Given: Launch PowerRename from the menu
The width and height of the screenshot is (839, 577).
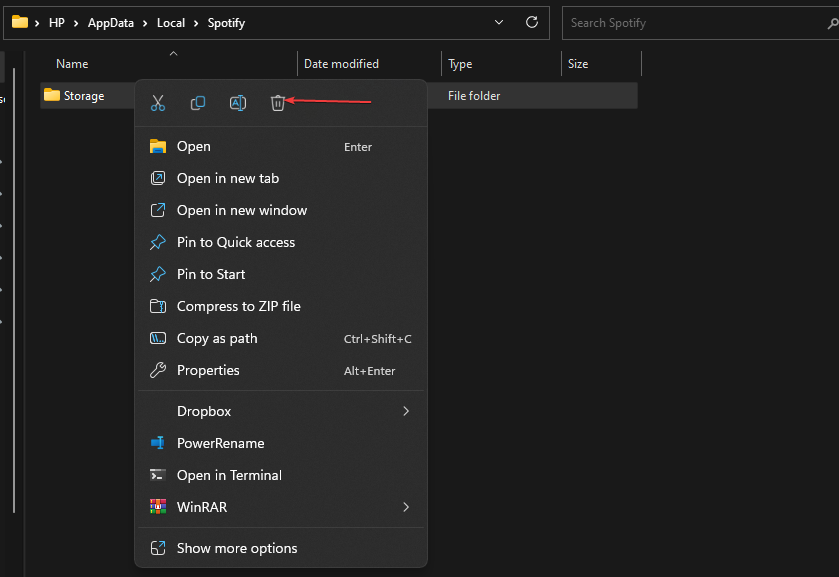Looking at the screenshot, I should point(281,443).
